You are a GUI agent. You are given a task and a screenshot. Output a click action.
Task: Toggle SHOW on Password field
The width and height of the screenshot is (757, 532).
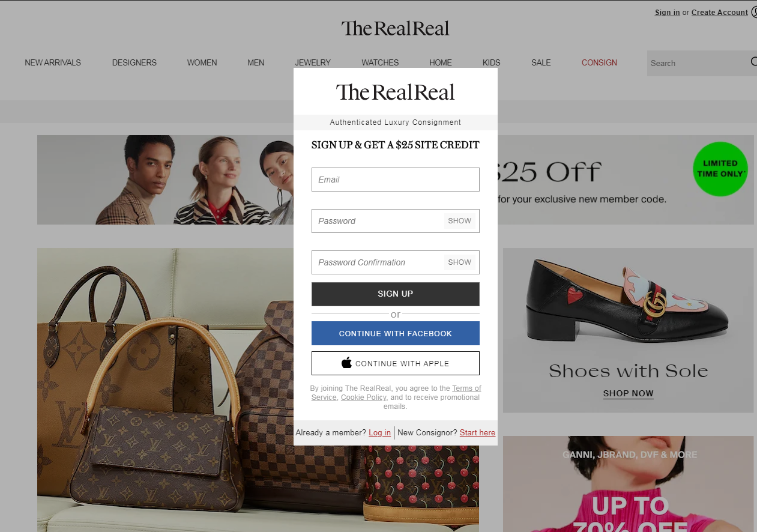pyautogui.click(x=459, y=221)
